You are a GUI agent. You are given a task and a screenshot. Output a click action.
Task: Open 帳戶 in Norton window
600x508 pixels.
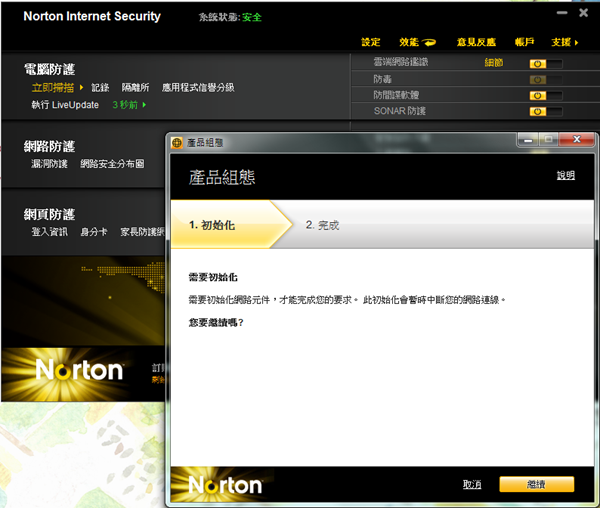(x=525, y=42)
